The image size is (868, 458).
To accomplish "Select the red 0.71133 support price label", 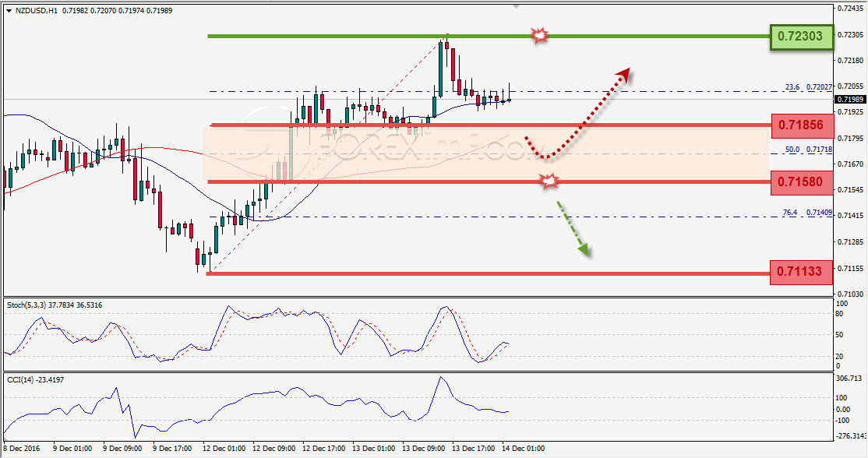I will (x=801, y=272).
